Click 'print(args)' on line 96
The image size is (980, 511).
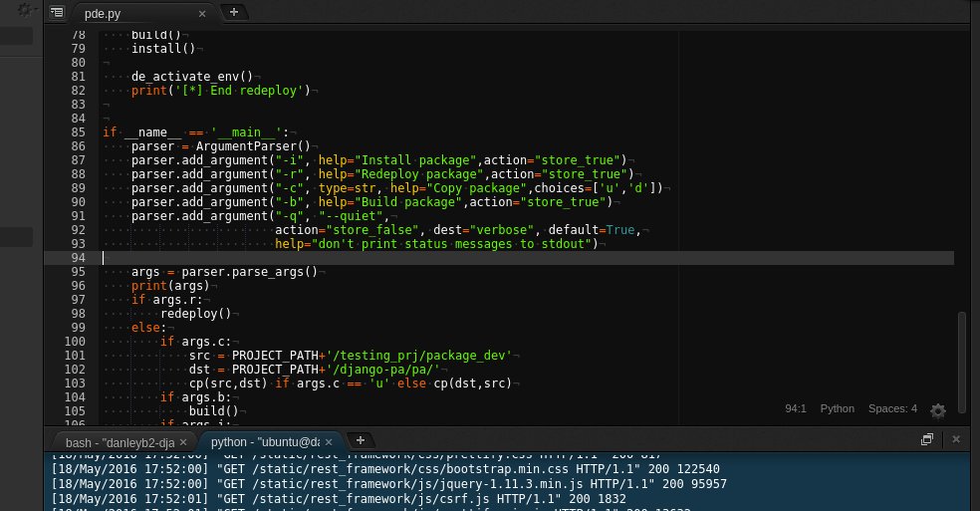coord(170,286)
